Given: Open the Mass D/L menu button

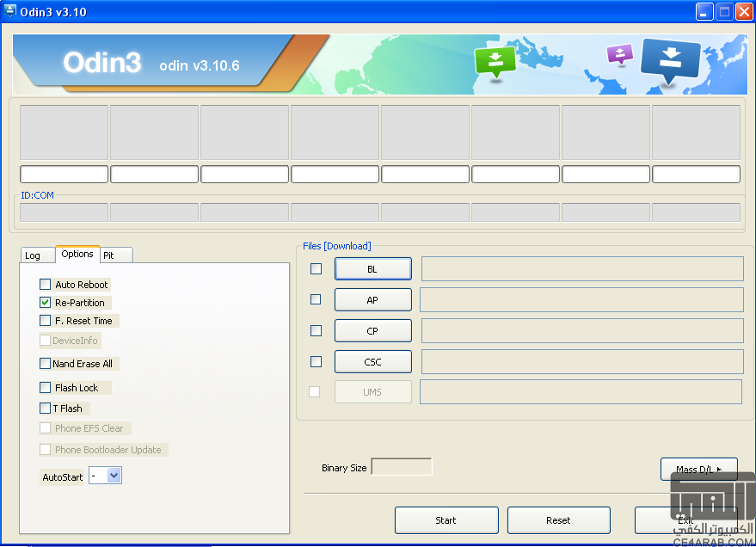Looking at the screenshot, I should [698, 469].
